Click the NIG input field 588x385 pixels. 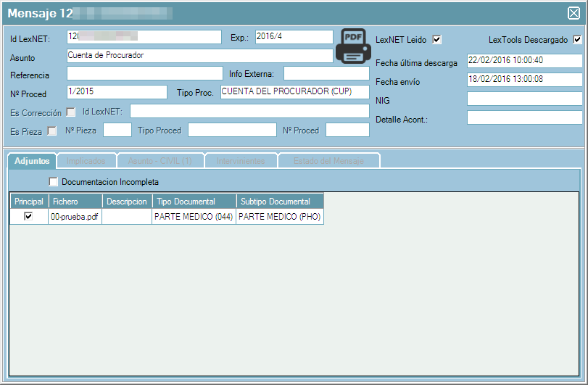point(524,99)
